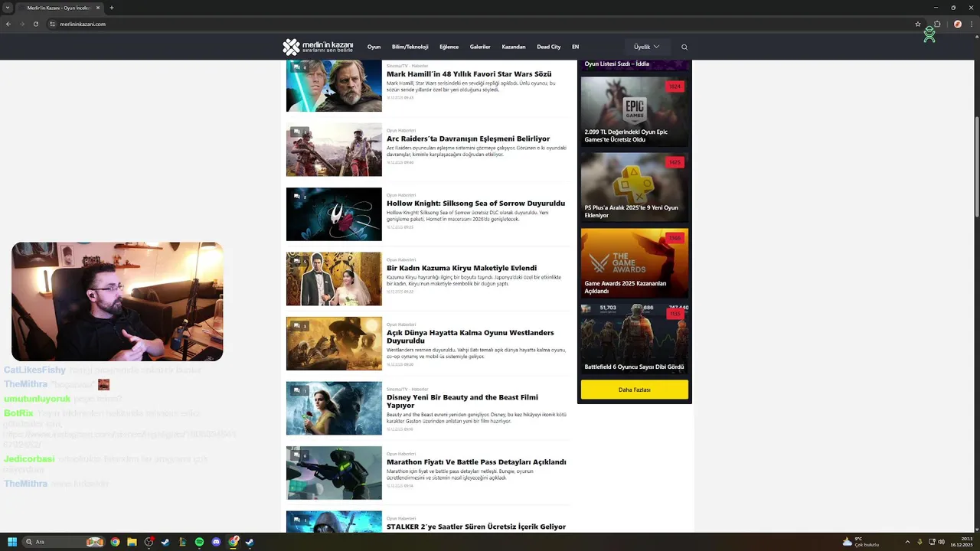Open the Kazandan menu

514,47
